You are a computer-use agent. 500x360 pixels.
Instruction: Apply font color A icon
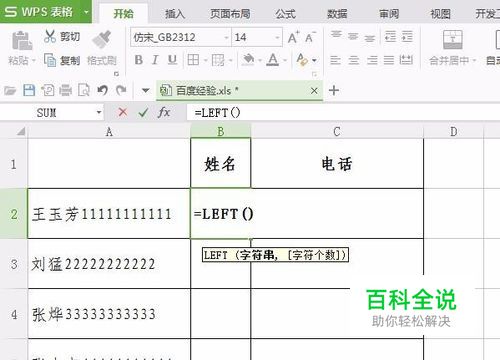273,60
